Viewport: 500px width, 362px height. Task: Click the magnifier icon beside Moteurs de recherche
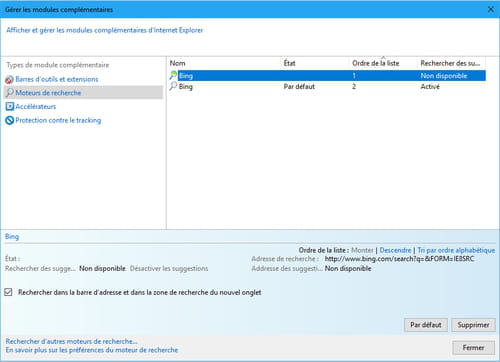coord(10,92)
